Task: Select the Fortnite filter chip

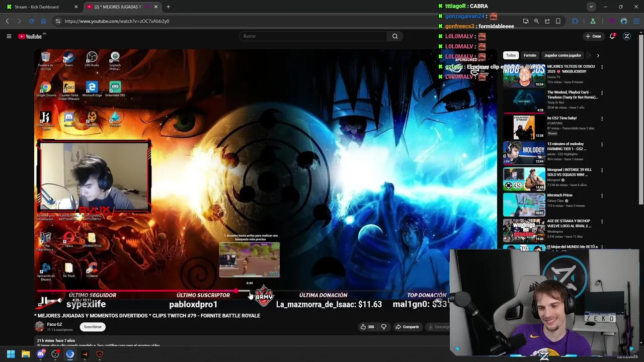Action: (530, 55)
